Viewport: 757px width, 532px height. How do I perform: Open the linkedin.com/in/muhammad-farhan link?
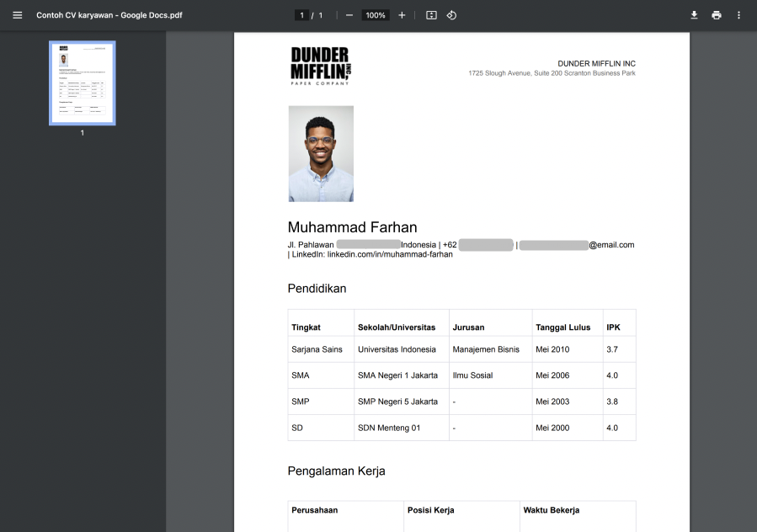pyautogui.click(x=390, y=254)
